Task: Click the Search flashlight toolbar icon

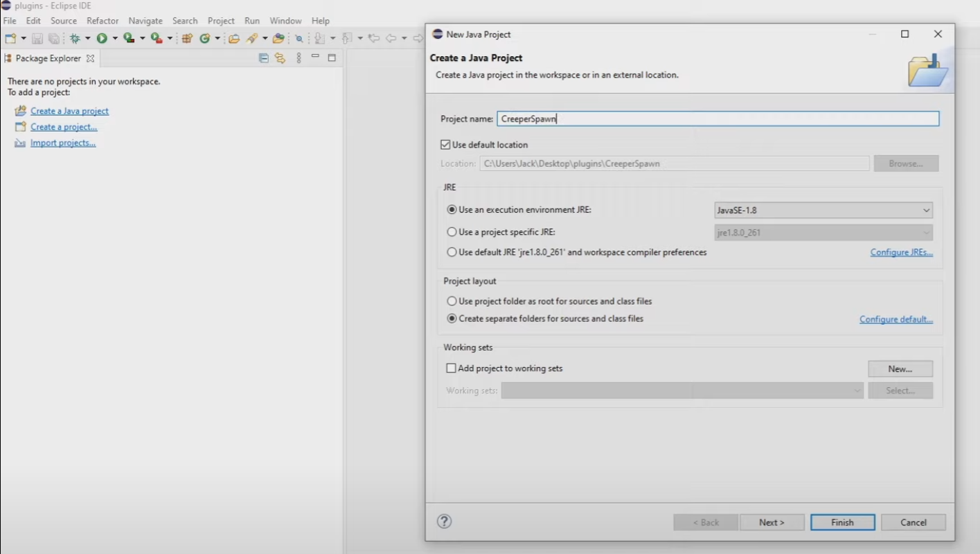Action: coord(252,39)
